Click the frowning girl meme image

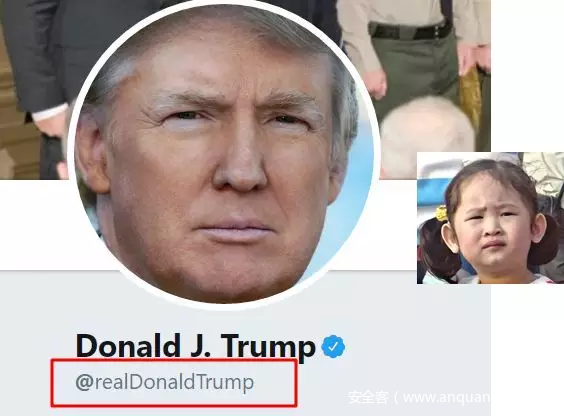(x=490, y=218)
